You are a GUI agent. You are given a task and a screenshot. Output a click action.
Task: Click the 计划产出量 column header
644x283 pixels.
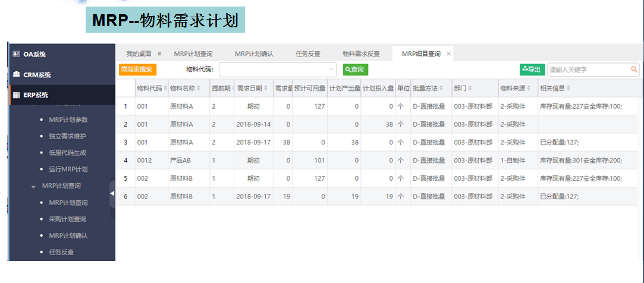click(x=345, y=88)
